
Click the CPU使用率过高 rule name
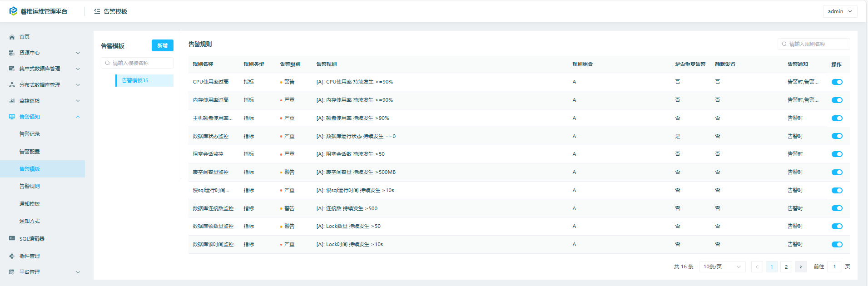coord(211,82)
